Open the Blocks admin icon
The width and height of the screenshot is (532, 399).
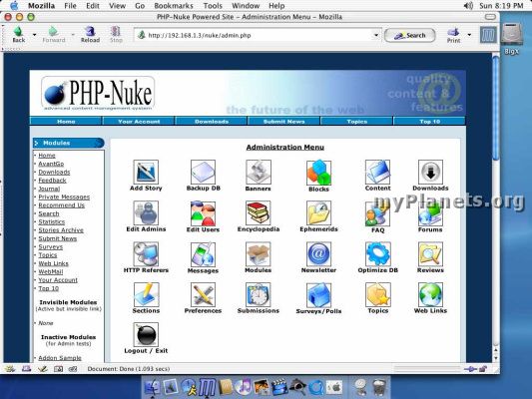pos(318,173)
